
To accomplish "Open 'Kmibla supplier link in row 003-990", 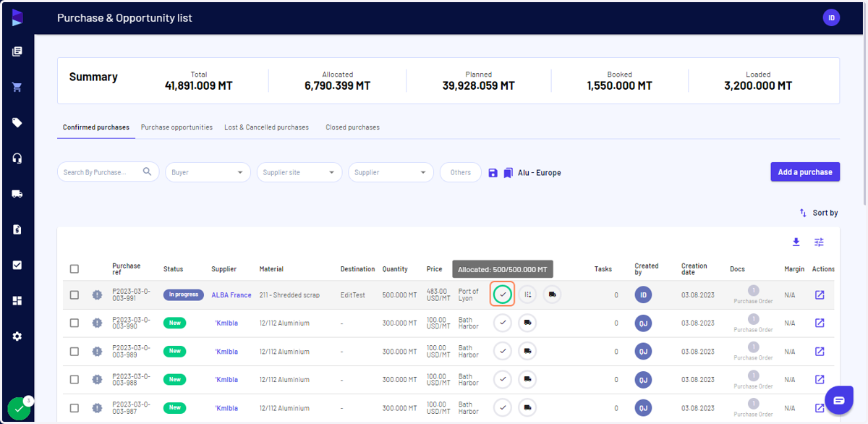I will coord(226,323).
